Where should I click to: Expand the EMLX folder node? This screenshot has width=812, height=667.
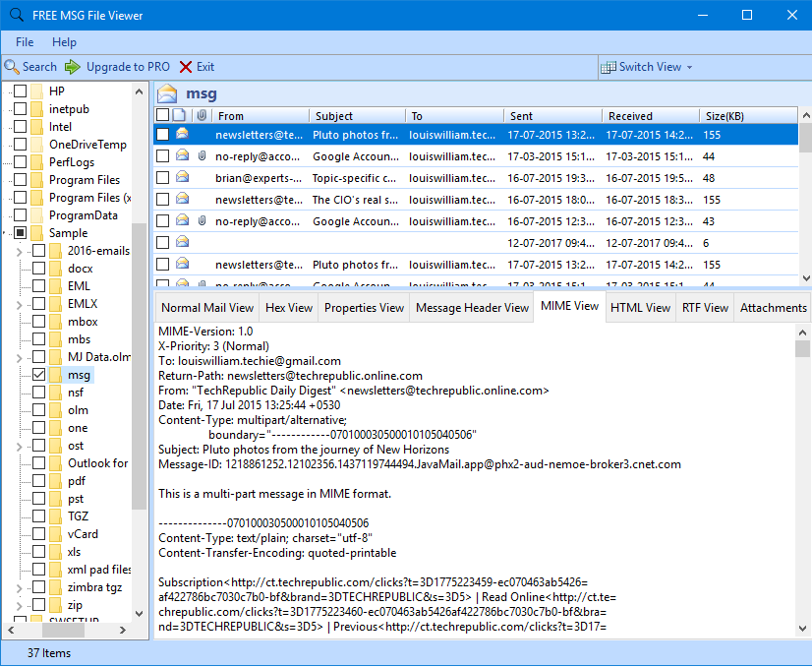(x=19, y=304)
